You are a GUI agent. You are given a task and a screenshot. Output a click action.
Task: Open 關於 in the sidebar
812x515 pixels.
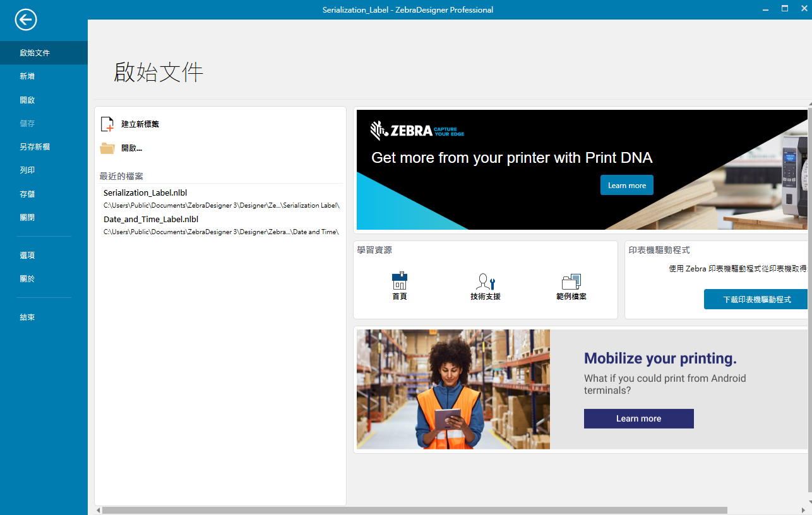(x=44, y=279)
